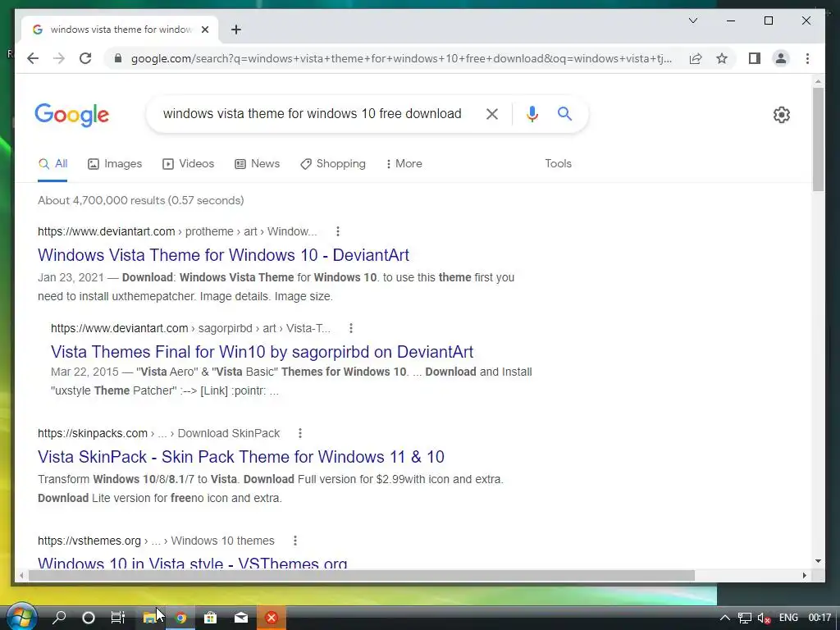This screenshot has height=630, width=840.
Task: Open options for the sagorpirbd DeviantArt result
Action: [x=351, y=328]
